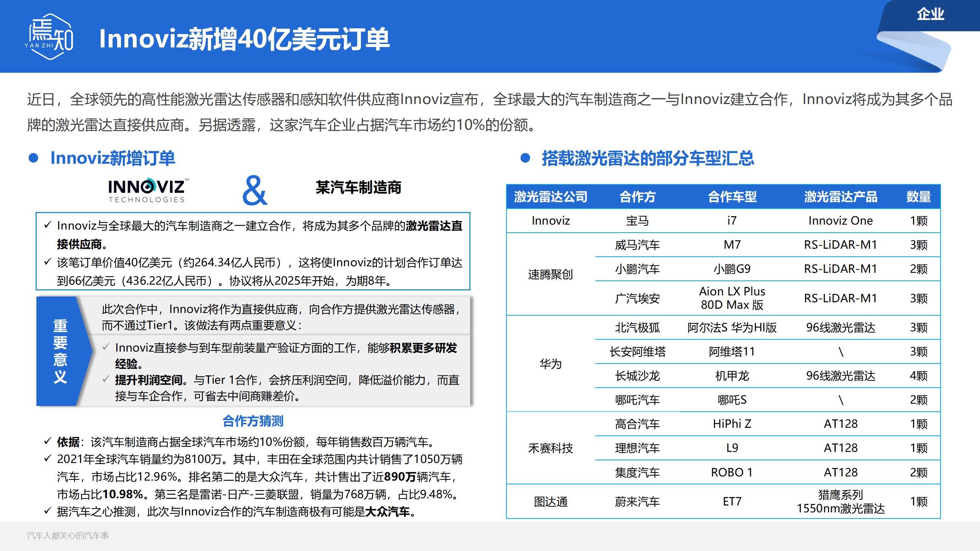Click the i7 model cell
This screenshot has height=551, width=980.
pyautogui.click(x=732, y=221)
